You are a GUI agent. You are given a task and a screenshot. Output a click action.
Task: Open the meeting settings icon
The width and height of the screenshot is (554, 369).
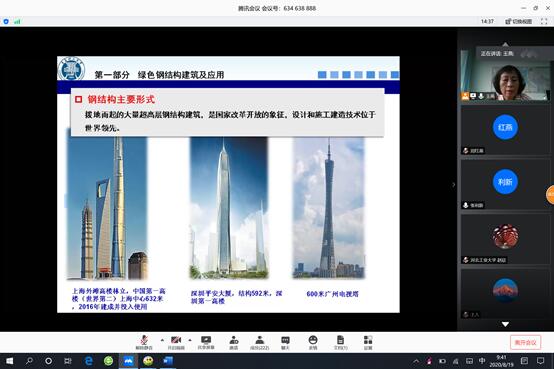368,342
